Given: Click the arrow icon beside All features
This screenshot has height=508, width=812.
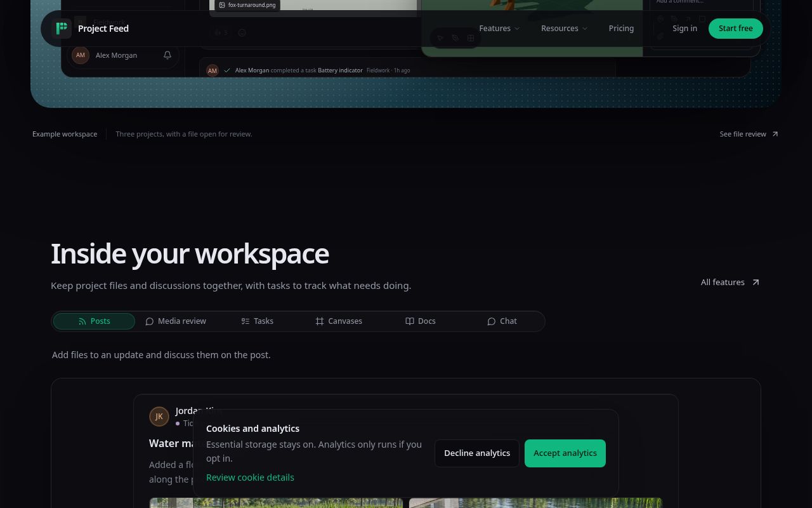Looking at the screenshot, I should click(x=756, y=283).
